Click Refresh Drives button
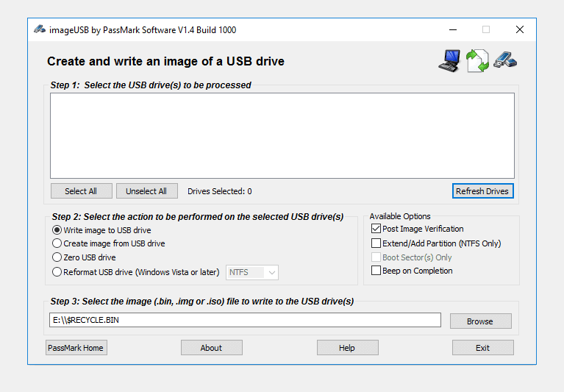The height and width of the screenshot is (392, 564). [482, 191]
